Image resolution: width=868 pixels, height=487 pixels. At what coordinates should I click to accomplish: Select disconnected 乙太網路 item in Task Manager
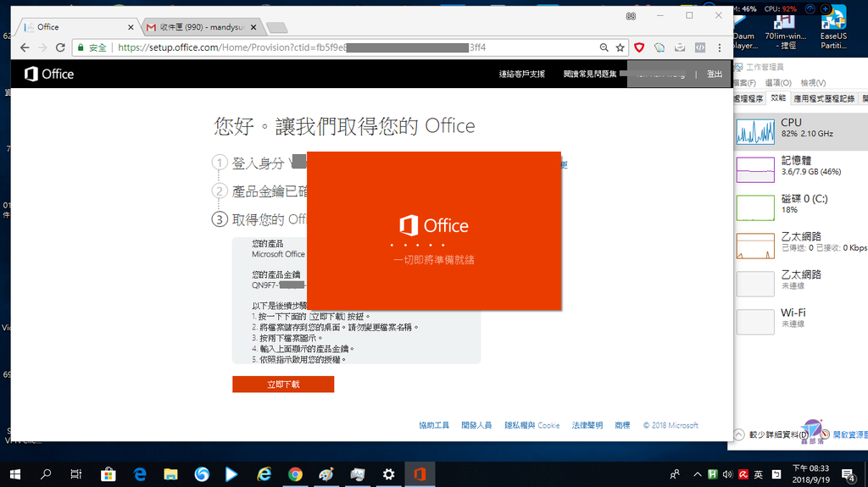(801, 283)
